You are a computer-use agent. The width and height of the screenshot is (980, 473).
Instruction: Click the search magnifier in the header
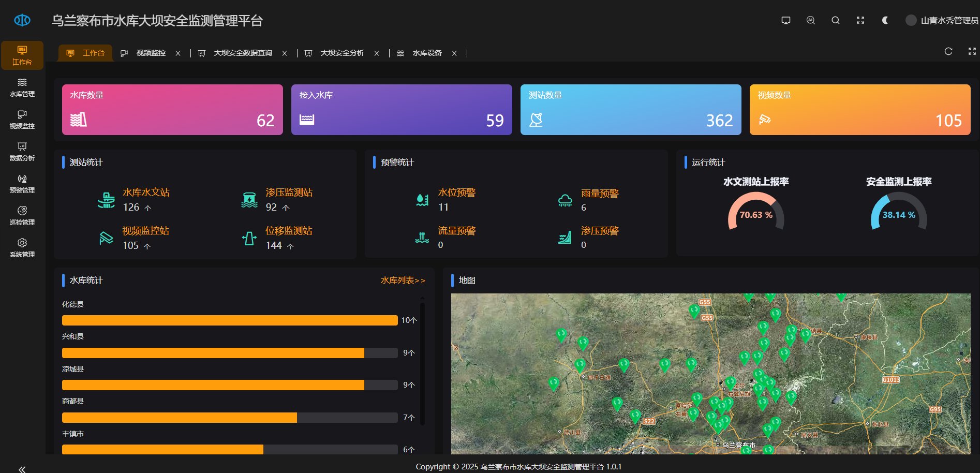click(835, 20)
